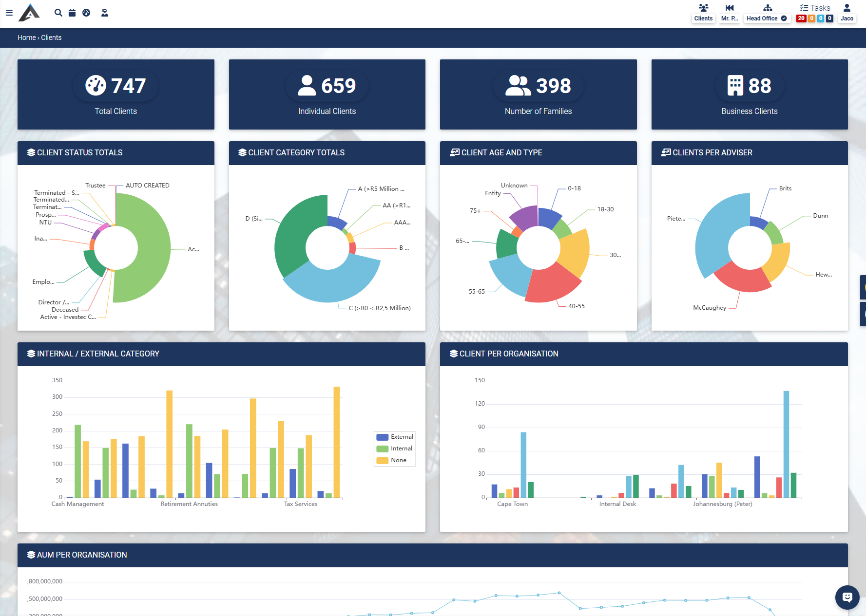Viewport: 866px width, 616px height.
Task: Open the calendar icon in the top toolbar
Action: click(72, 13)
